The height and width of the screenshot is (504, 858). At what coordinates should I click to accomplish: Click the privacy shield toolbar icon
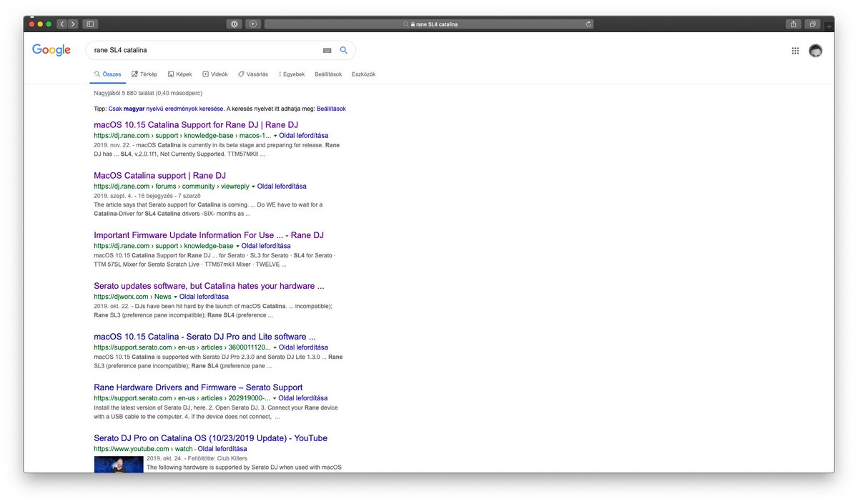tap(235, 24)
